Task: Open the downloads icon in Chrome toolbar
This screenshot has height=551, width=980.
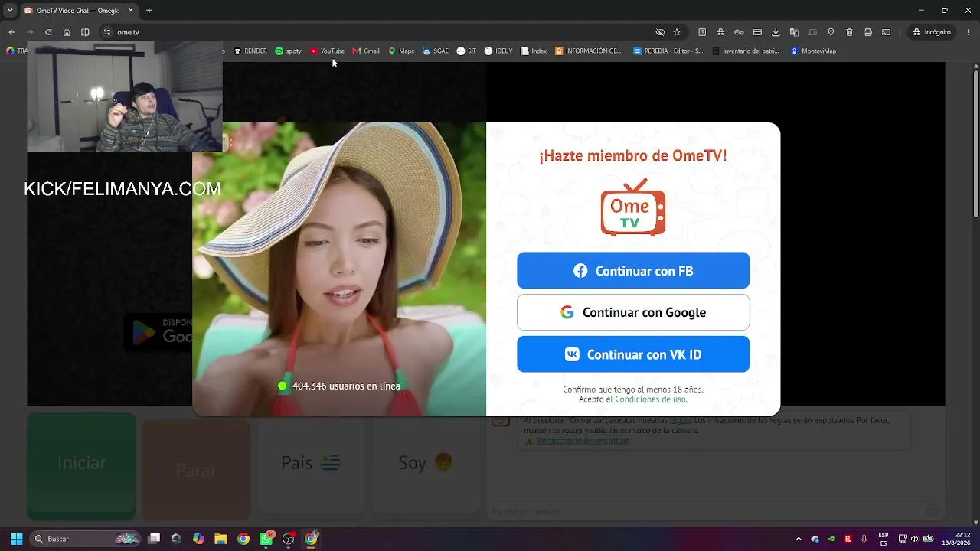Action: [x=776, y=32]
